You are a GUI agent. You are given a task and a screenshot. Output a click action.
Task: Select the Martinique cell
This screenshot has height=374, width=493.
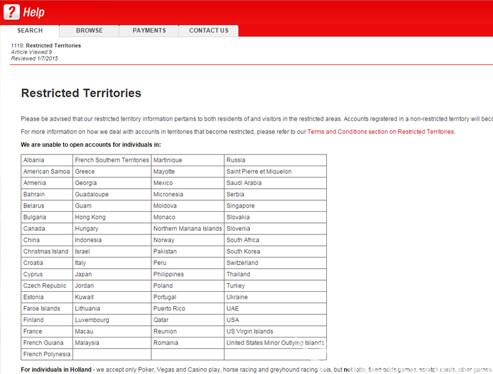(188, 160)
